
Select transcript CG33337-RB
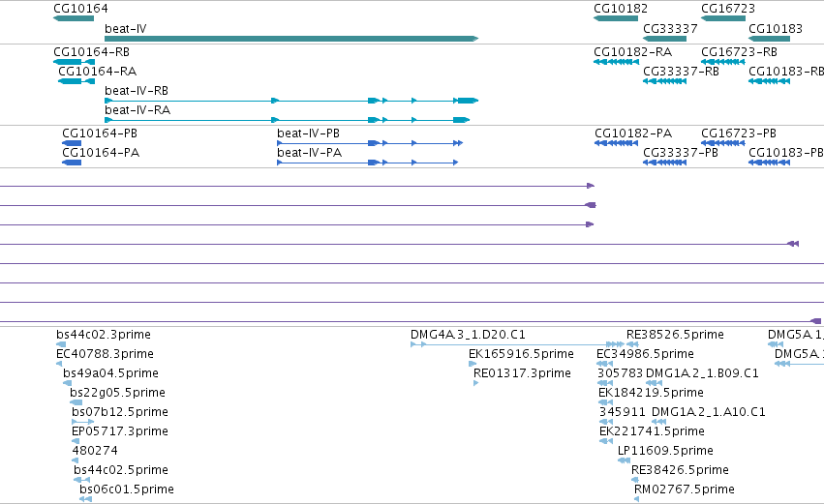tap(665, 81)
